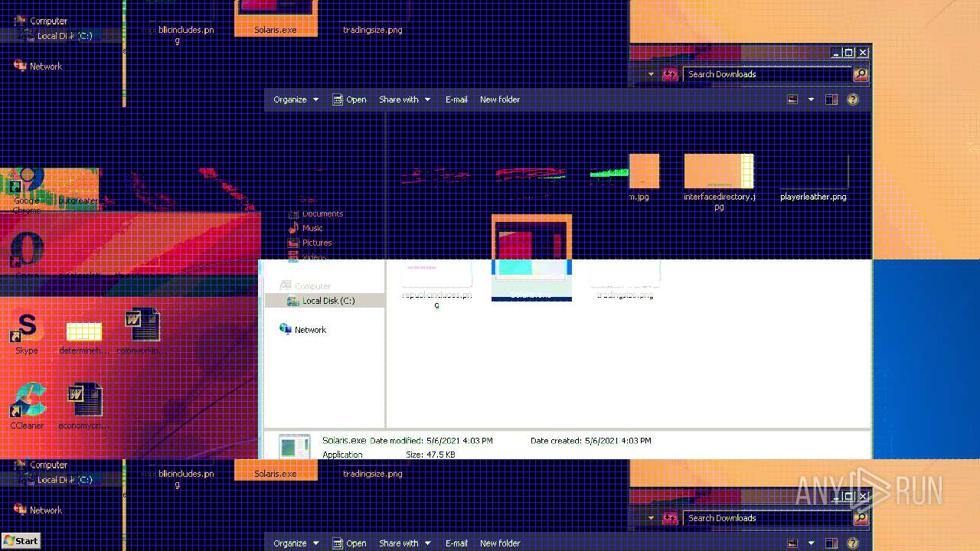This screenshot has width=980, height=551.
Task: Launch the Google Chrome desktop shortcut
Action: point(27,191)
